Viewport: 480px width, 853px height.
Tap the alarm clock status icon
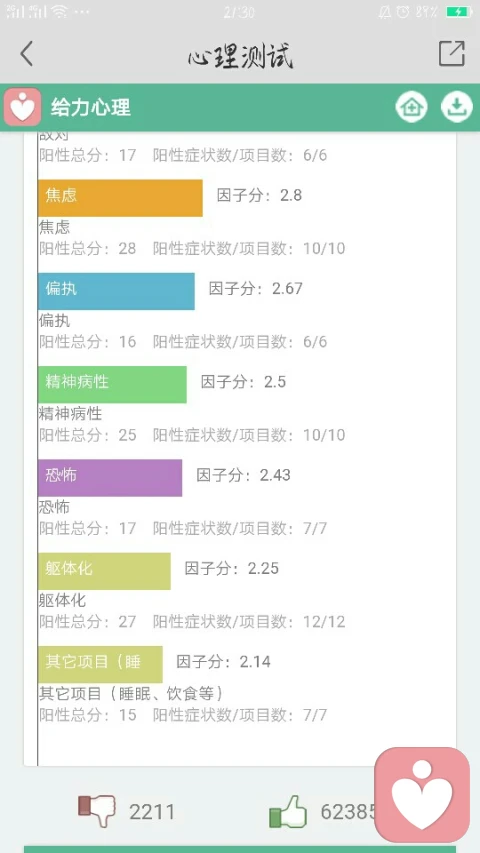tap(403, 11)
